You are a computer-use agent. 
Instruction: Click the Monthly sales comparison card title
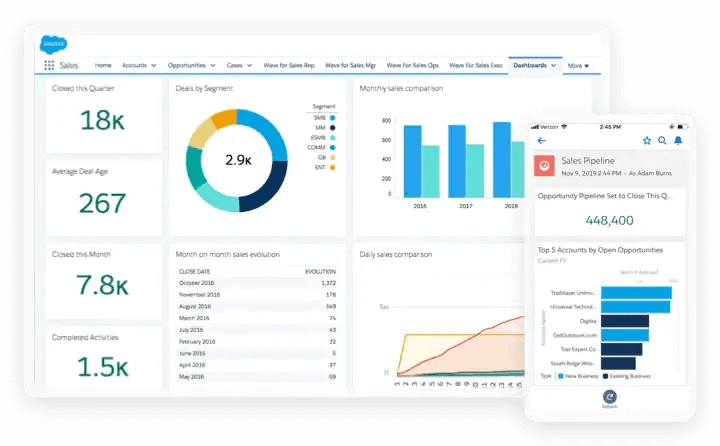pyautogui.click(x=401, y=88)
